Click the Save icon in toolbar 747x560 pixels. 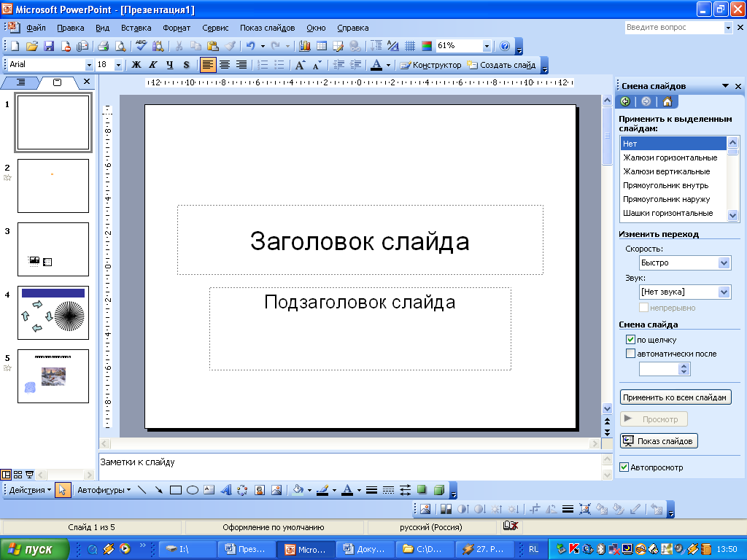coord(49,46)
